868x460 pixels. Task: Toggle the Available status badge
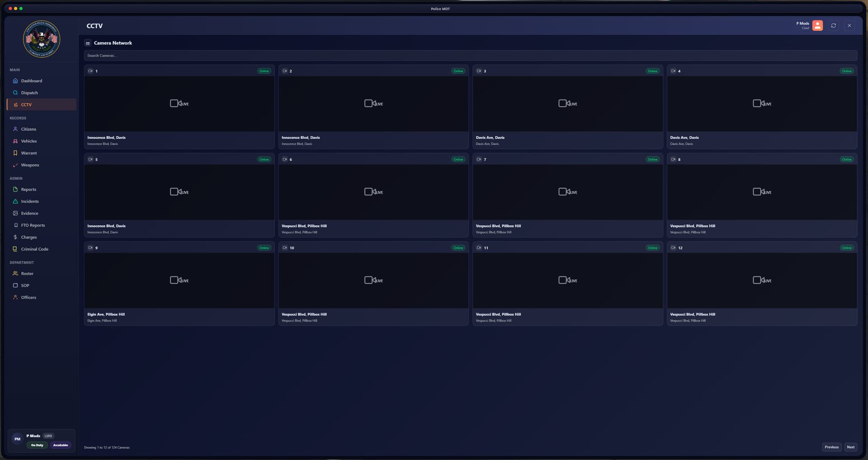(61, 446)
